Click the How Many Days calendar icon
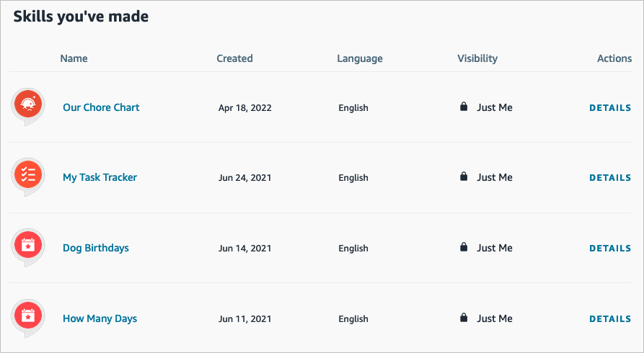 [x=28, y=316]
